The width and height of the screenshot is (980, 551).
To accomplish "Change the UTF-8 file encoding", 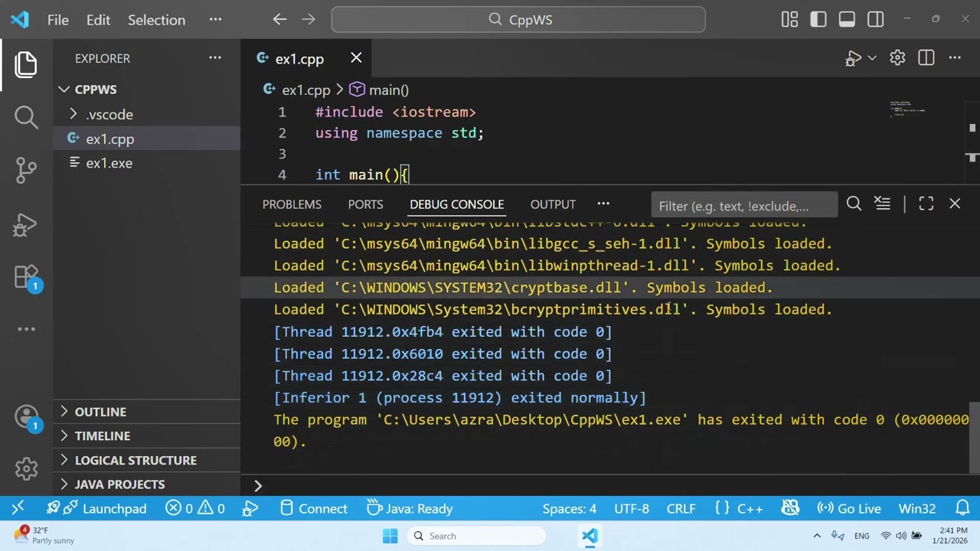I will tap(631, 508).
